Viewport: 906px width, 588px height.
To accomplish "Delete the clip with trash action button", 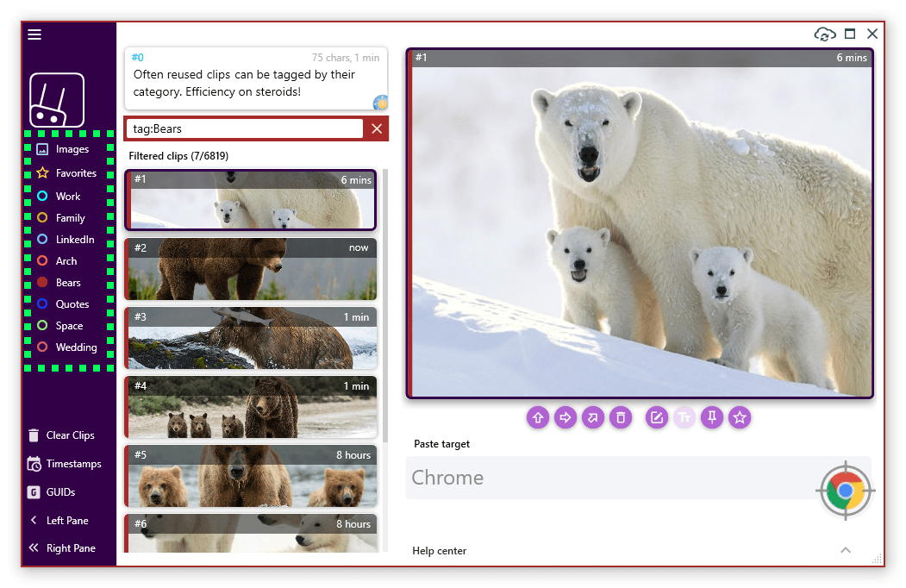I will [x=621, y=417].
